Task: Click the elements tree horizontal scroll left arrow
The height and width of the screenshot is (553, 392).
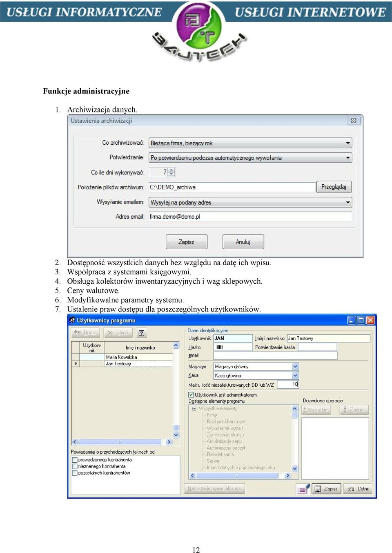Action: tap(192, 476)
